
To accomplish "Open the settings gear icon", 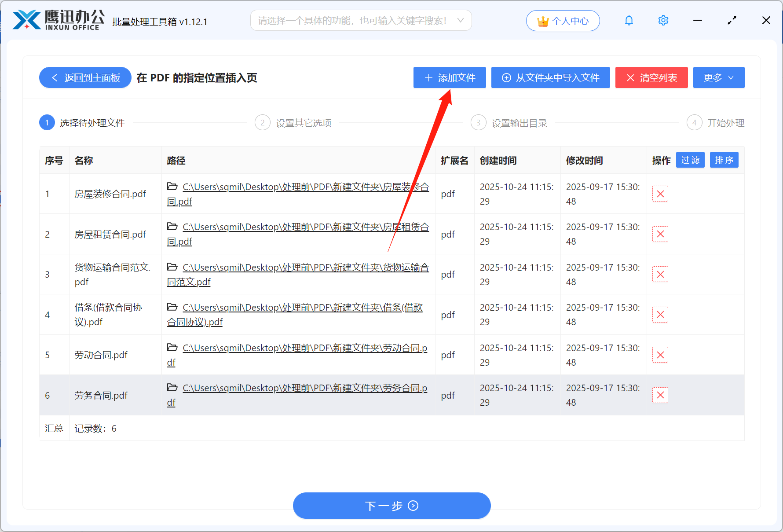I will pos(663,20).
